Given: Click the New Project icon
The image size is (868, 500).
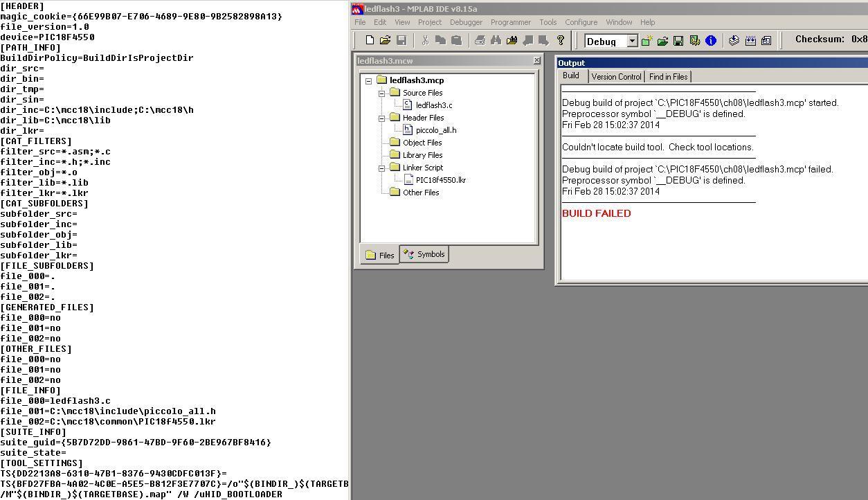Looking at the screenshot, I should 647,41.
